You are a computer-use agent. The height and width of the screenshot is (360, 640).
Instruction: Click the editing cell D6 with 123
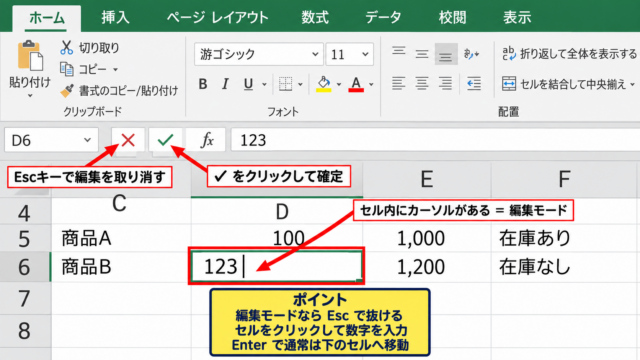coord(276,266)
